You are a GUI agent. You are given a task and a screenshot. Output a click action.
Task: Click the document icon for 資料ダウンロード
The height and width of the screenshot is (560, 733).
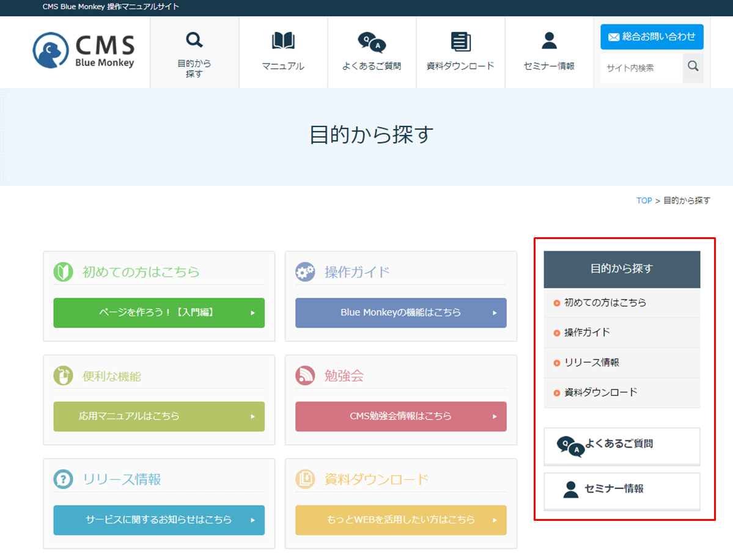(460, 42)
